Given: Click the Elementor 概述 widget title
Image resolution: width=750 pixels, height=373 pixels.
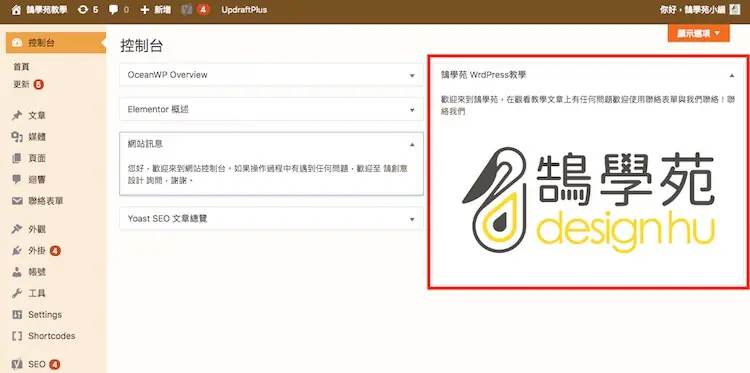Looking at the screenshot, I should pos(158,110).
